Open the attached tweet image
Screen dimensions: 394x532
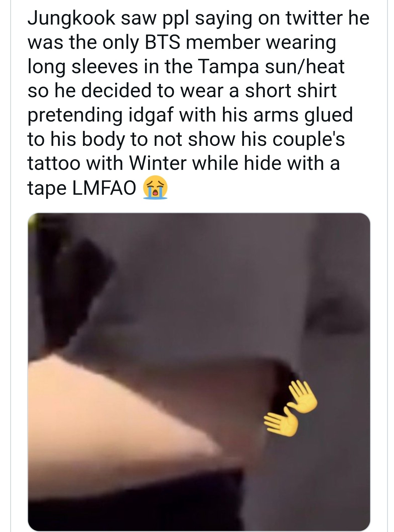[199, 372]
